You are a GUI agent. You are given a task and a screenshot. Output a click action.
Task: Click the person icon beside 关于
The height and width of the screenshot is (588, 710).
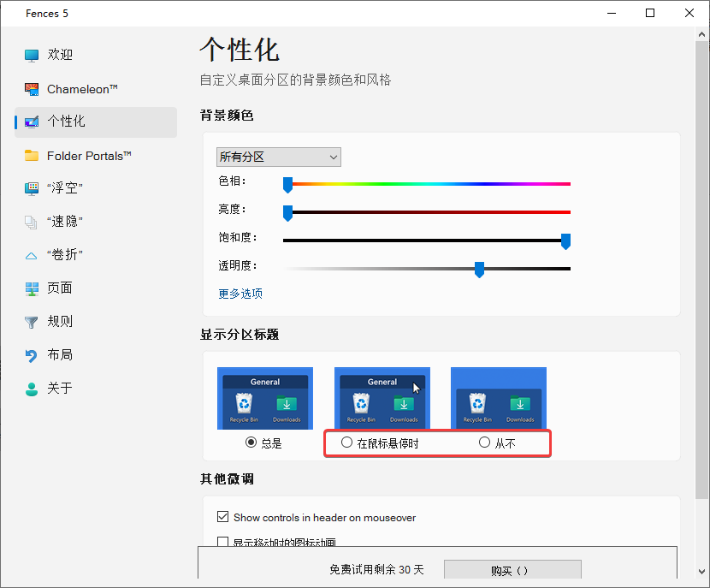[32, 389]
